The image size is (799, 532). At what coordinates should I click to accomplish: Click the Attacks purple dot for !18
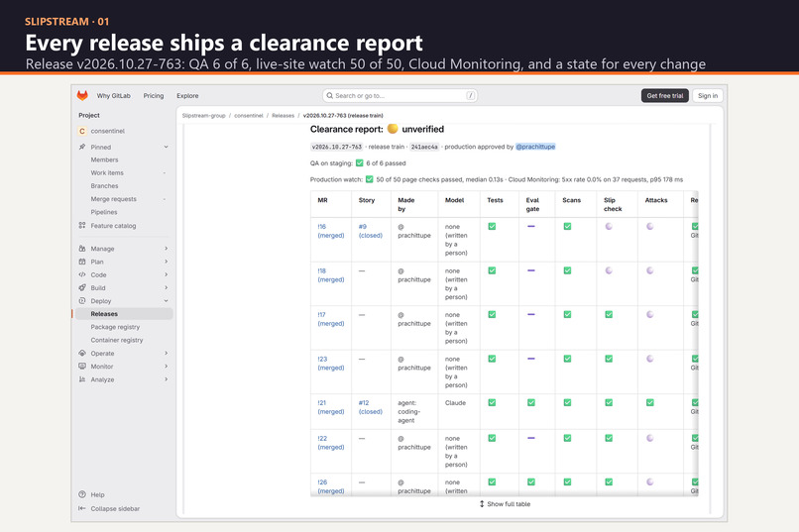point(649,270)
